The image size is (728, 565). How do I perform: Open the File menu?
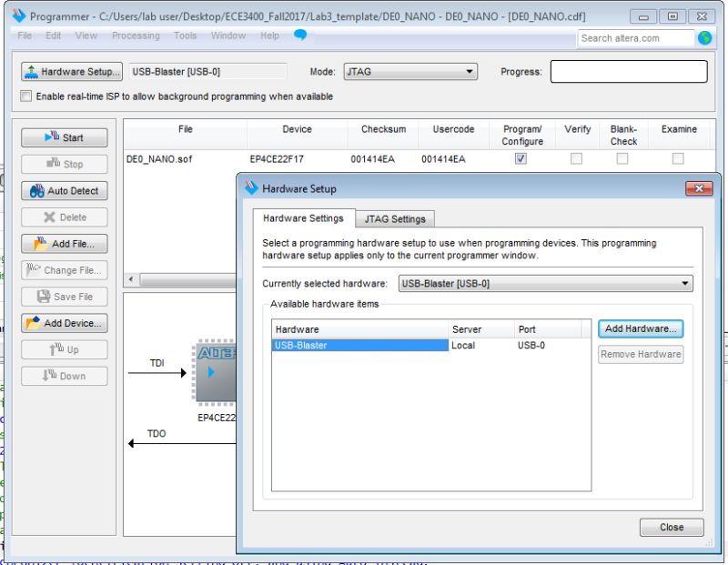25,35
